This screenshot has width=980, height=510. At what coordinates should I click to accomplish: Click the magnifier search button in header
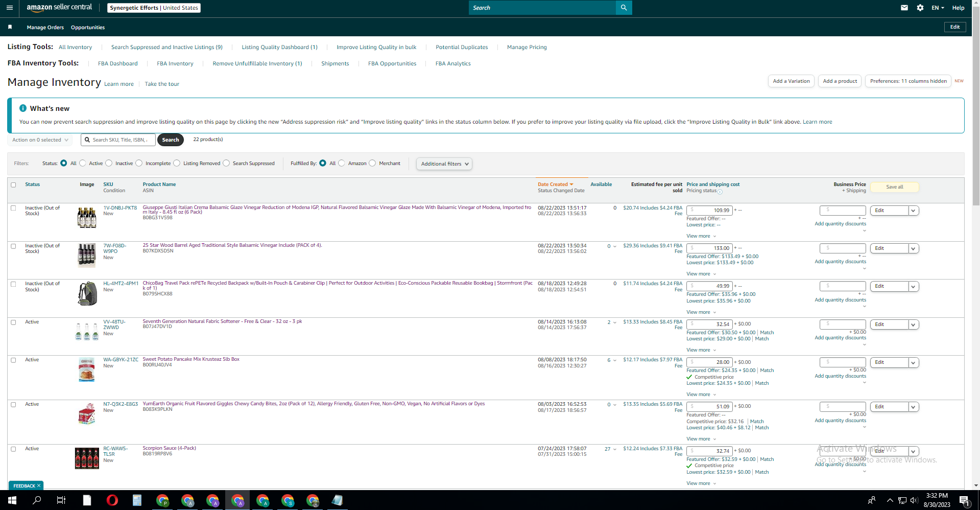click(624, 8)
